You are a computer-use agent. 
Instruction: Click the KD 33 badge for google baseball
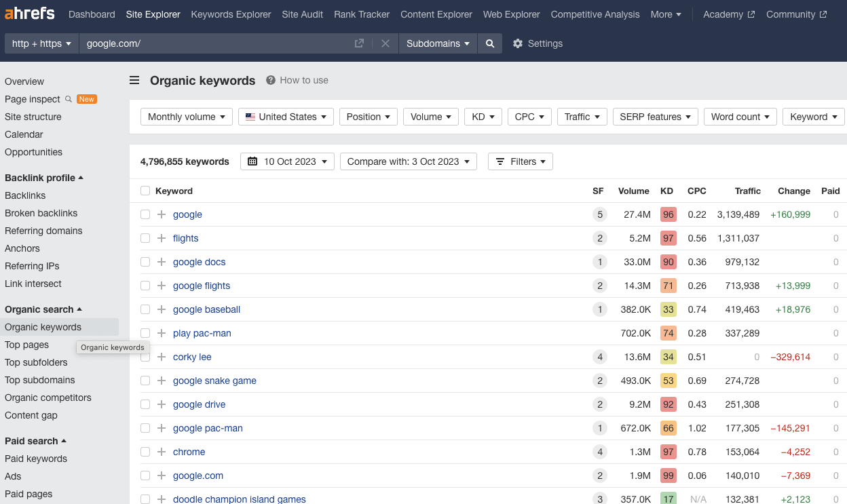point(669,309)
